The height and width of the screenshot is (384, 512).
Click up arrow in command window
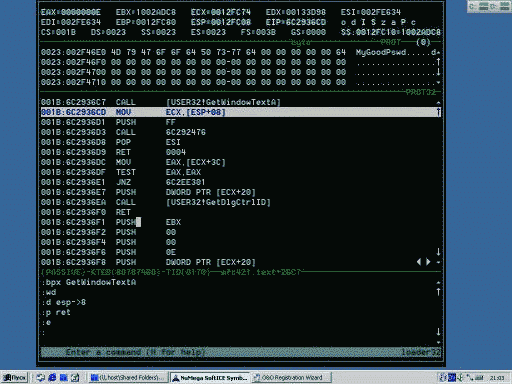[438, 292]
